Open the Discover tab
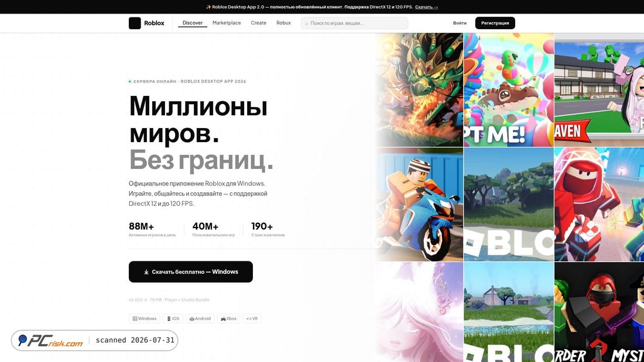Viewport: 644px width, 362px height. pos(193,23)
